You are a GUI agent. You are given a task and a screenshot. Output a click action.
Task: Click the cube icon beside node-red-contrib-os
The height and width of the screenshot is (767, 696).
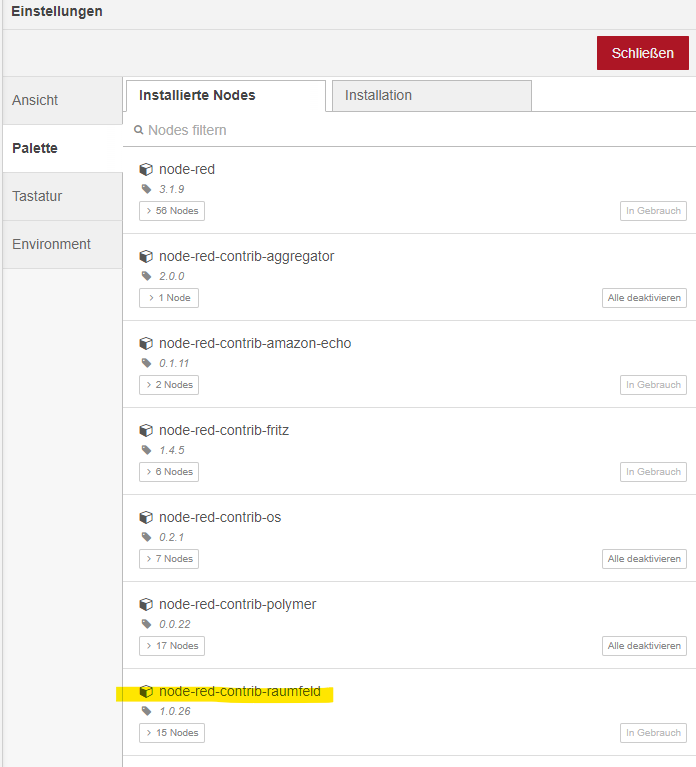[146, 518]
